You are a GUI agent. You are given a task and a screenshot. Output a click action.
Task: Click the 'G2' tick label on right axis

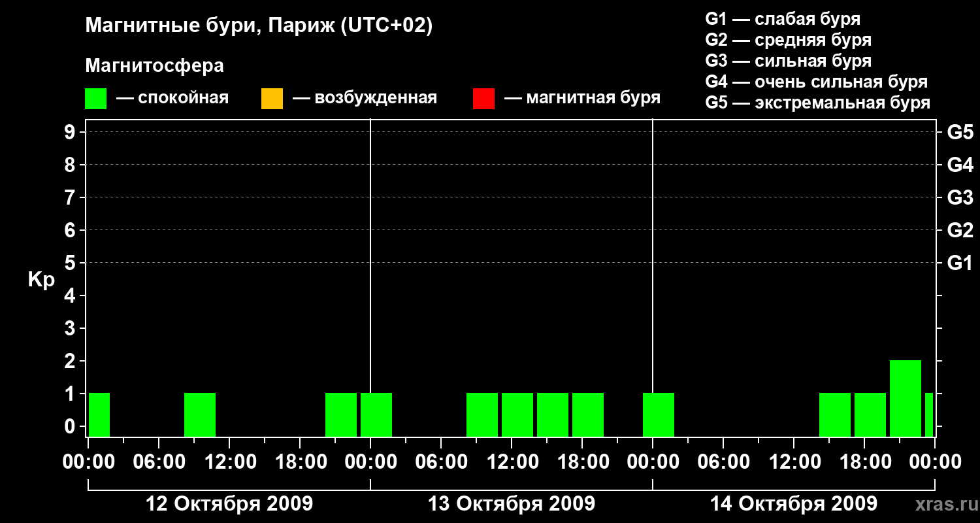tap(960, 230)
